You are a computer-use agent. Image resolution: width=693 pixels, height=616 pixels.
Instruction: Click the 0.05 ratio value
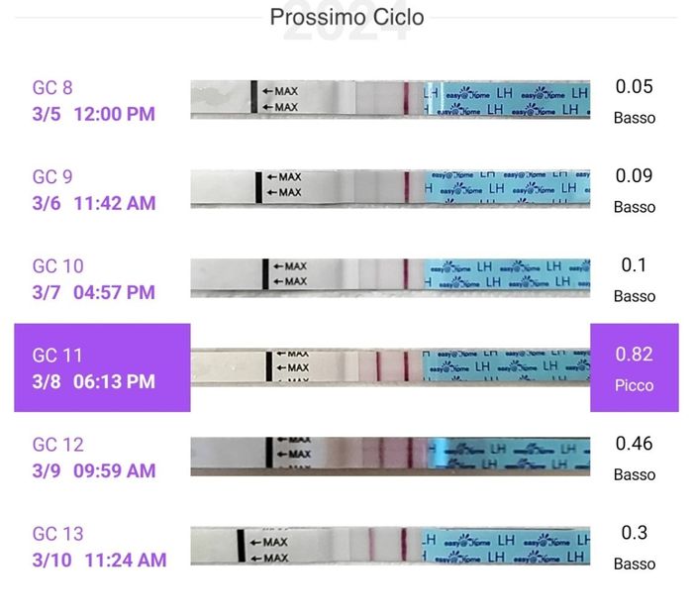tap(634, 87)
